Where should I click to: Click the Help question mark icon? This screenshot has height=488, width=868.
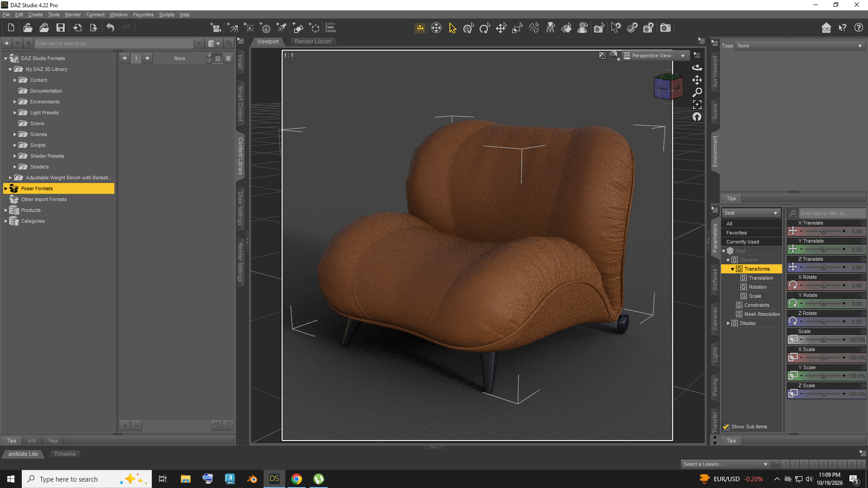click(859, 28)
